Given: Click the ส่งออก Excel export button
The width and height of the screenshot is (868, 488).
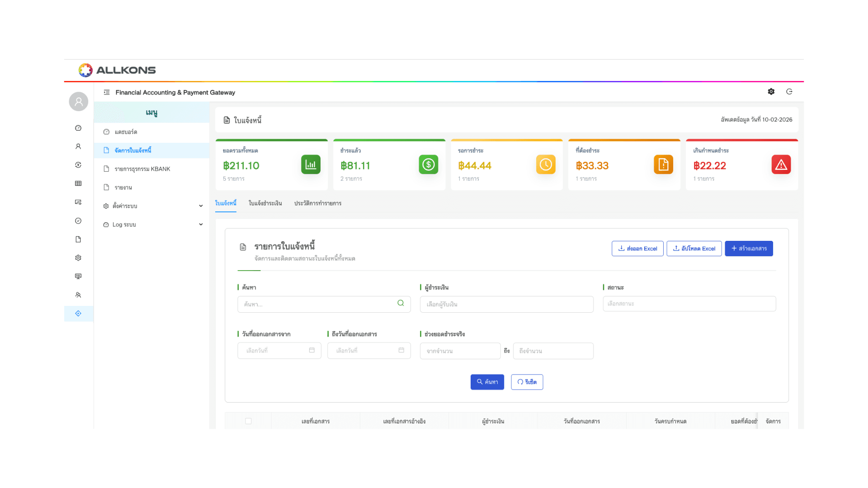Looking at the screenshot, I should (637, 249).
